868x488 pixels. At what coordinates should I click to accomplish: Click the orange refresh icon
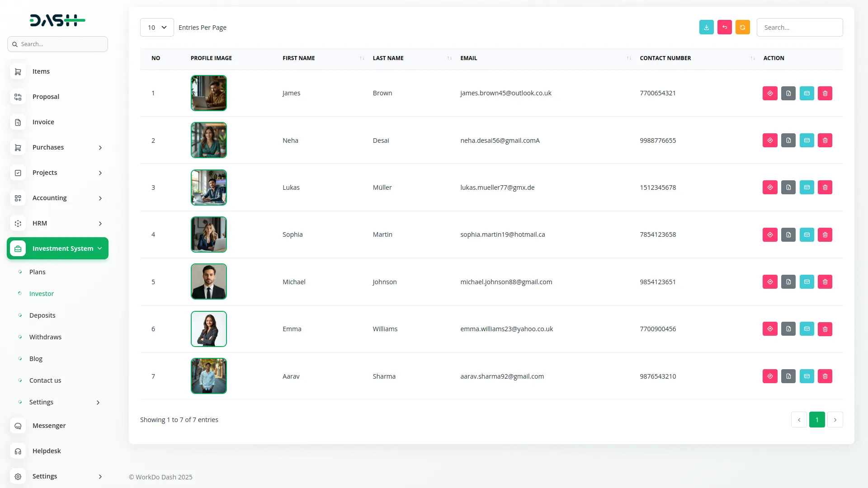(742, 28)
